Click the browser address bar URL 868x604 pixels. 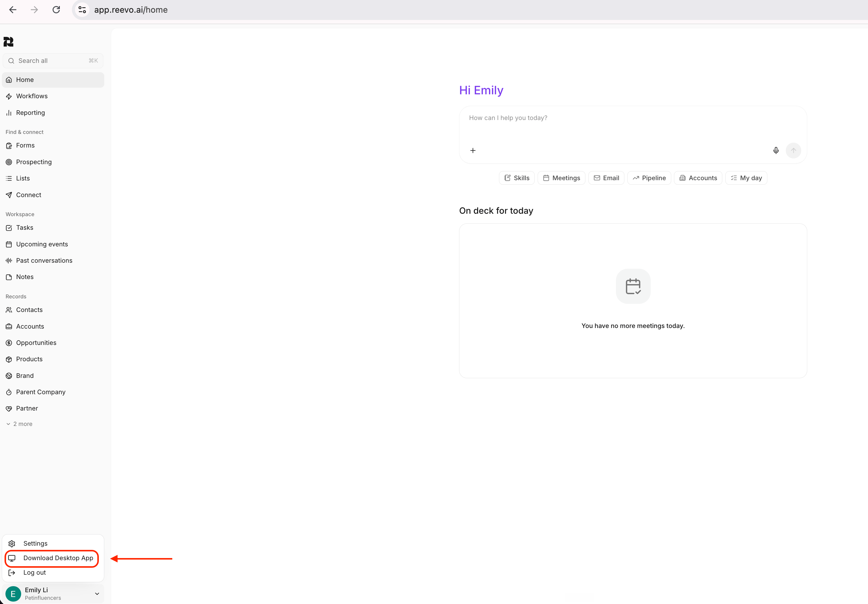click(131, 10)
